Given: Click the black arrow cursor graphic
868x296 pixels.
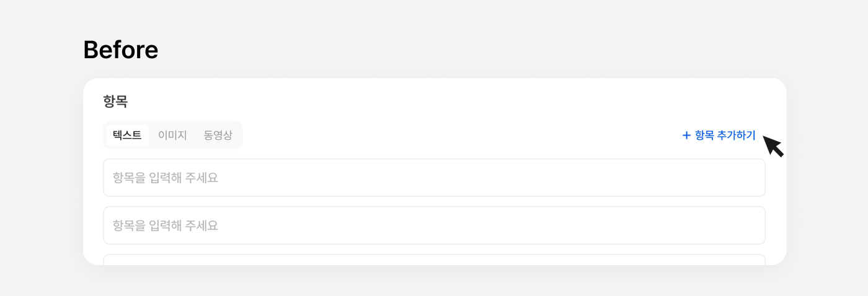Looking at the screenshot, I should coord(773,146).
